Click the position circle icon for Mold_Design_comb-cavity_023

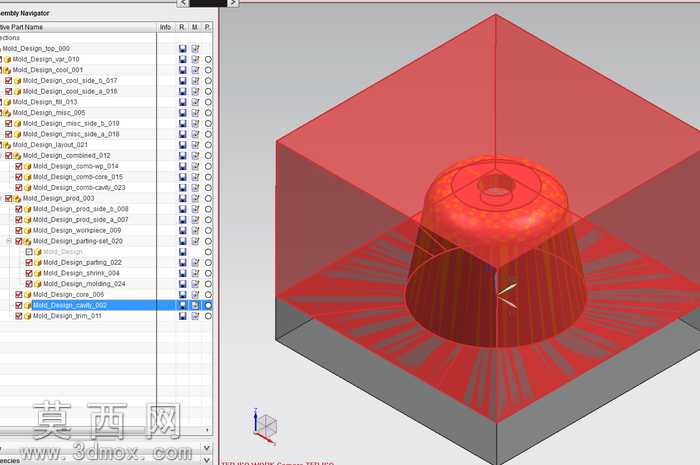pyautogui.click(x=208, y=188)
